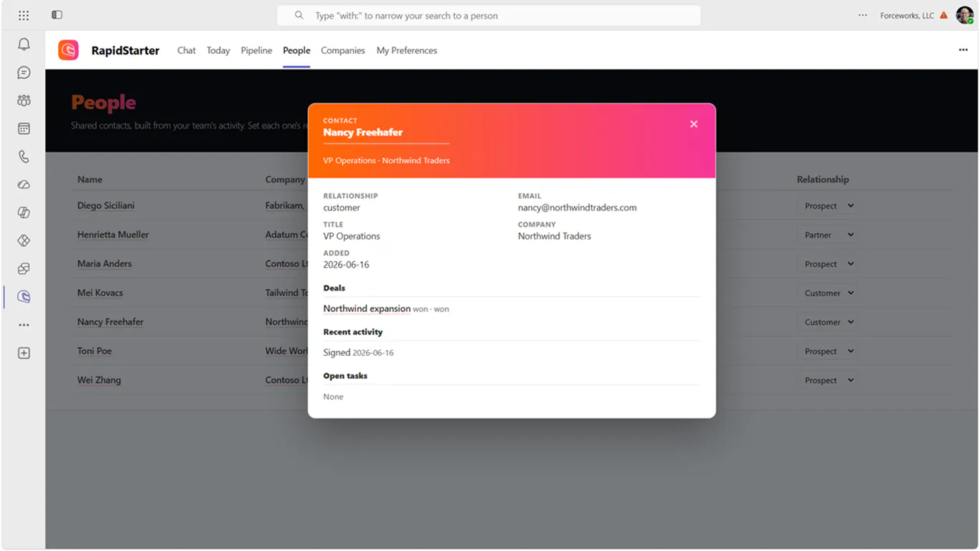Viewport: 980px width, 551px height.
Task: Open Toni Poe's contact link
Action: point(94,351)
